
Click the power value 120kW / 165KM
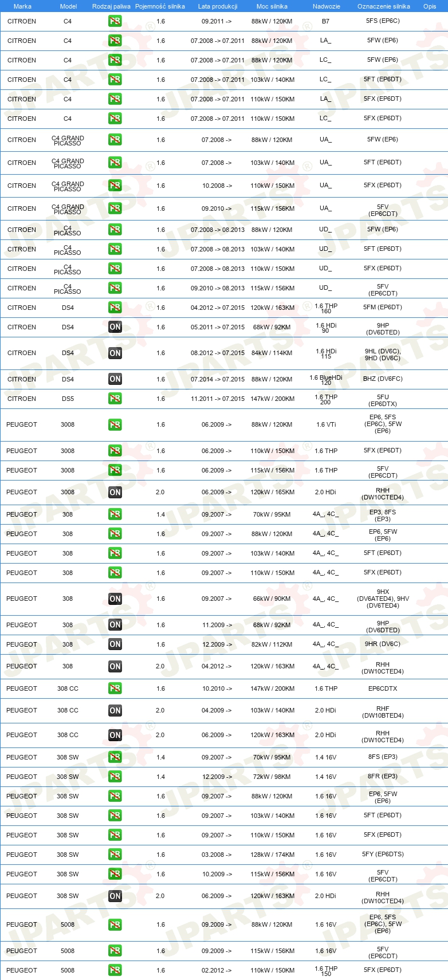[x=273, y=492]
